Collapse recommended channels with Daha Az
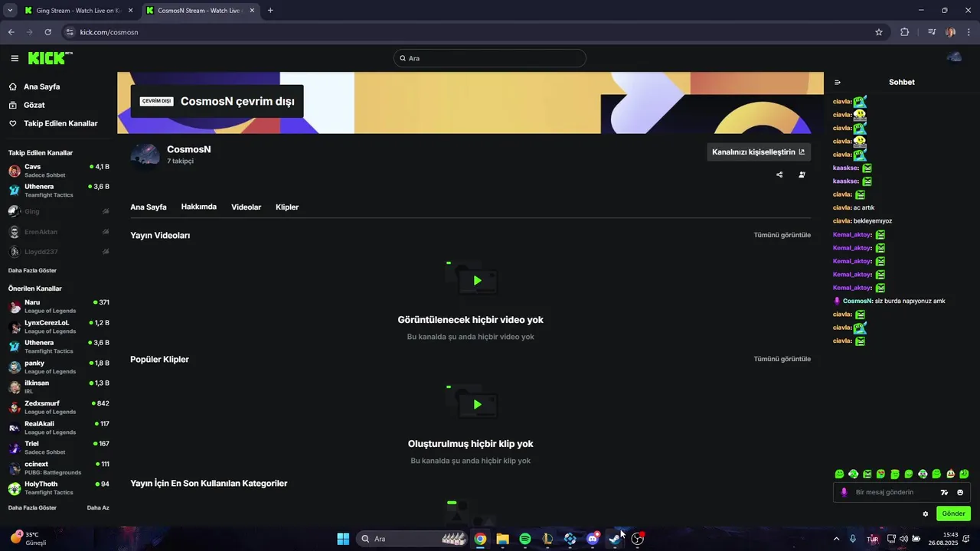980x551 pixels. tap(98, 507)
